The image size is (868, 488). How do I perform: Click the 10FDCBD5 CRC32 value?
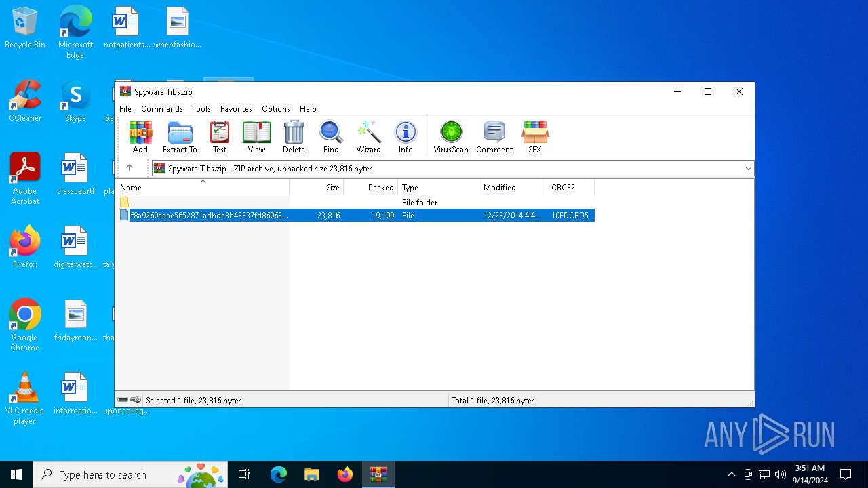coord(570,216)
